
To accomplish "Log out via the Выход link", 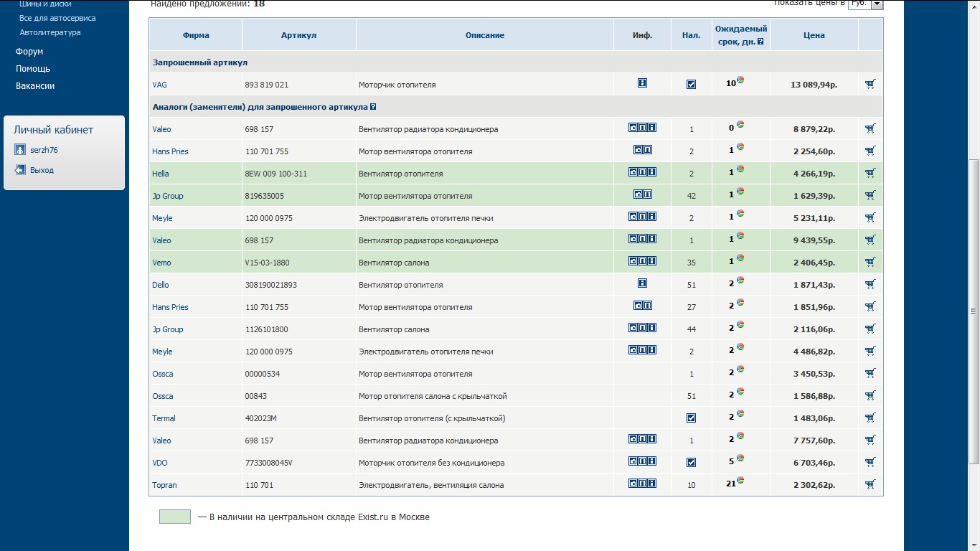I will pyautogui.click(x=42, y=170).
